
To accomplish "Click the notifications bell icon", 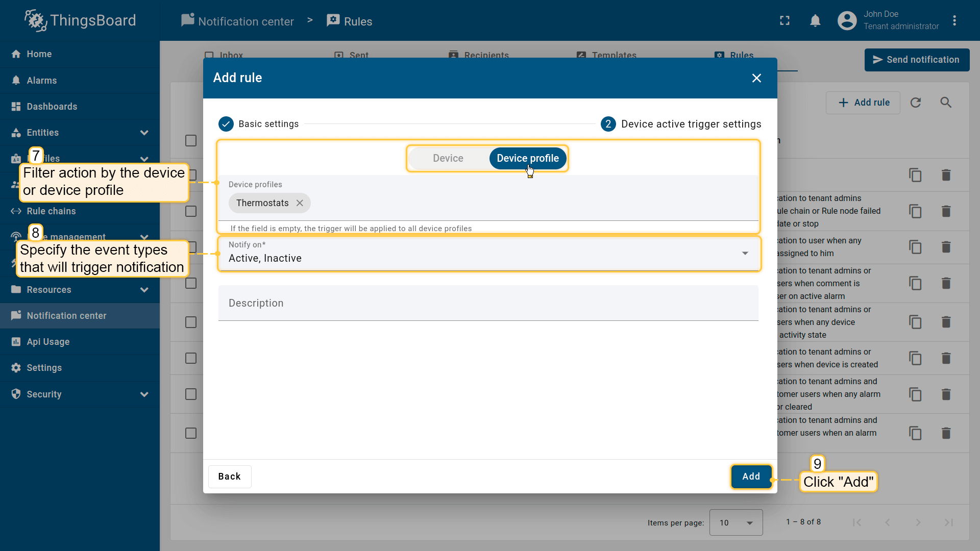I will click(x=815, y=21).
